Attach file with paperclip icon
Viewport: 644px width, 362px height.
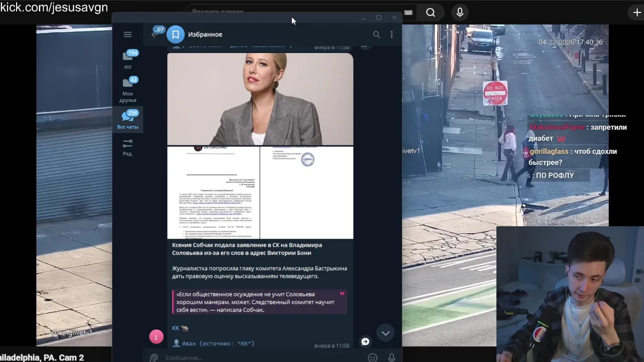coord(154,357)
